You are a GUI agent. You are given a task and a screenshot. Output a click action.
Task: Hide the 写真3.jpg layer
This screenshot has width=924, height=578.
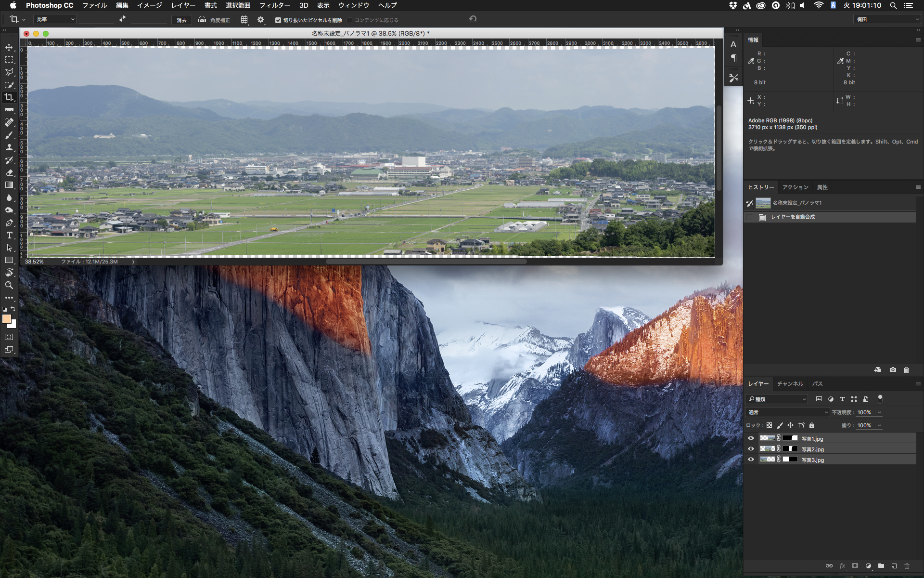[x=751, y=460]
